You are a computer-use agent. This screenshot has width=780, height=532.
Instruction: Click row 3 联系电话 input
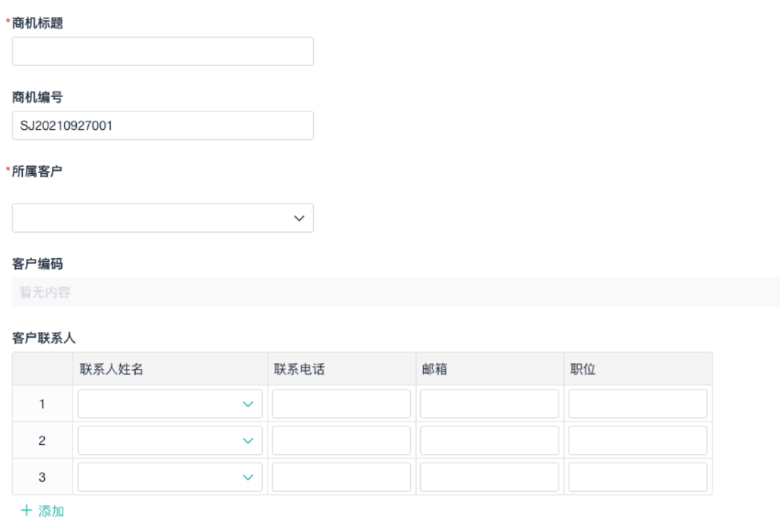(341, 477)
